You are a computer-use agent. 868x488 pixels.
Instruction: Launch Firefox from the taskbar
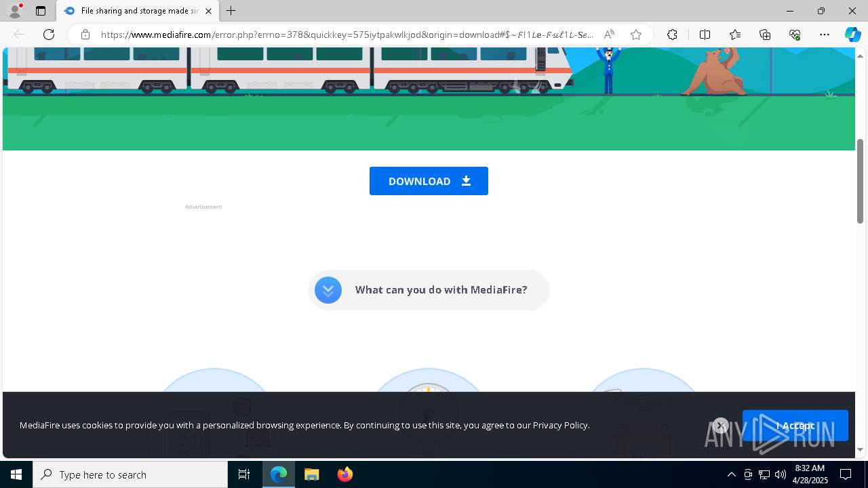pos(344,474)
